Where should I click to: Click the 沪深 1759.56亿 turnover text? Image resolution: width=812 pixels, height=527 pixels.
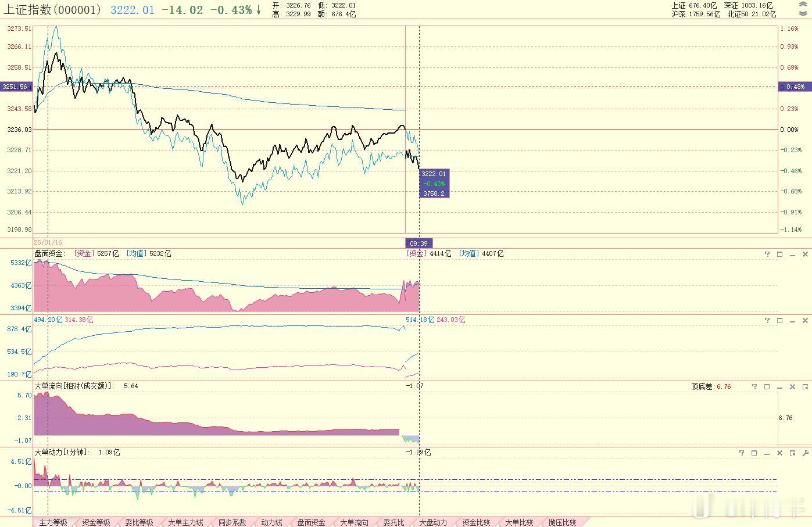[x=696, y=15]
